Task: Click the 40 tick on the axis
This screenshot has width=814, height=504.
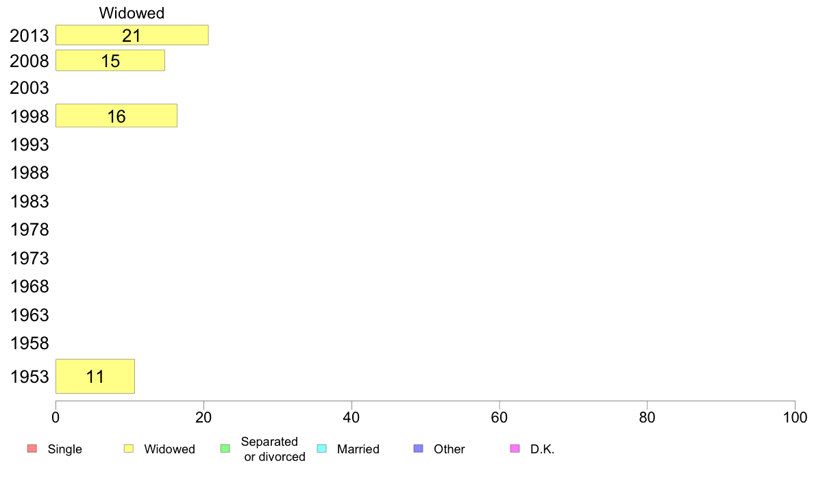Action: [x=351, y=417]
